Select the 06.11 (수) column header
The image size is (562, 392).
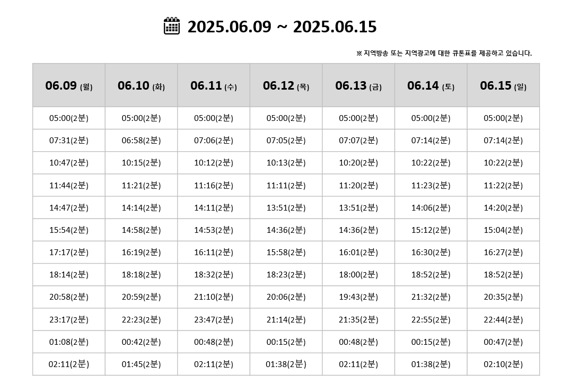pos(214,86)
